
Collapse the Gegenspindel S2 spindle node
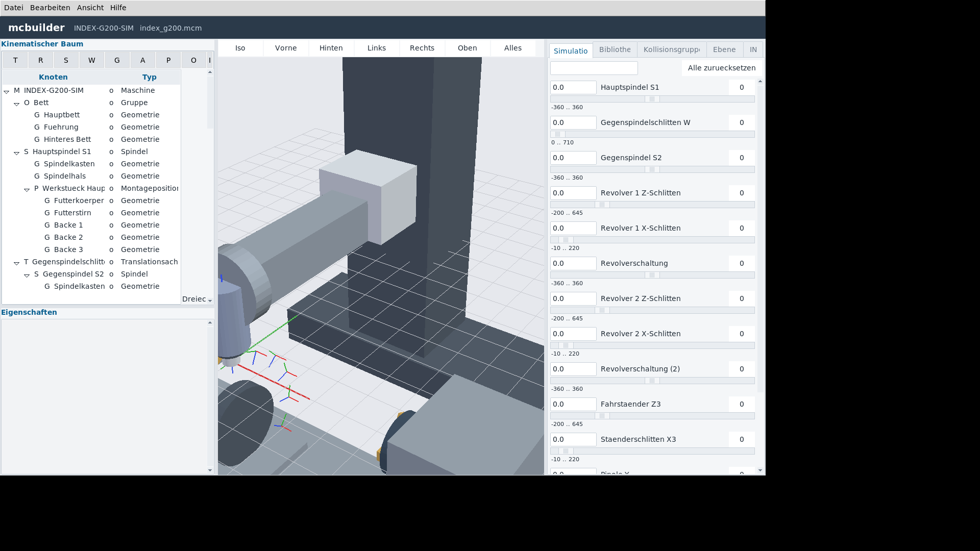[27, 275]
